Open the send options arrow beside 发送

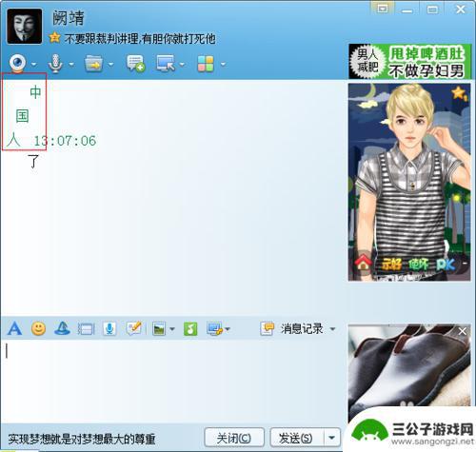coord(332,438)
